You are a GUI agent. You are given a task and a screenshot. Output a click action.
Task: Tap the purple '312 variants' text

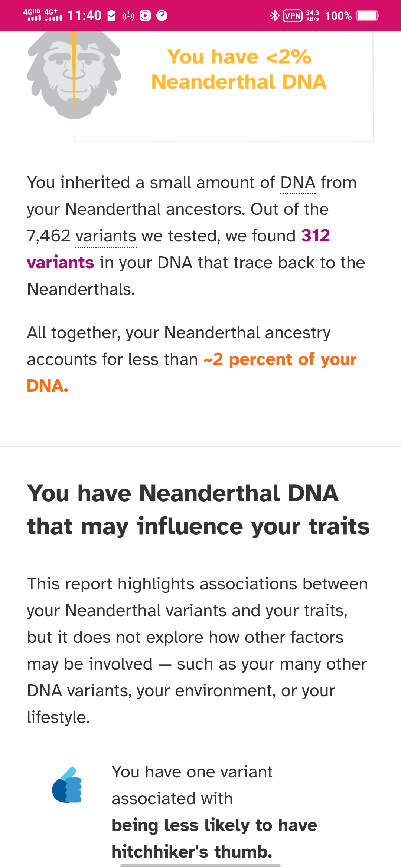click(x=179, y=249)
